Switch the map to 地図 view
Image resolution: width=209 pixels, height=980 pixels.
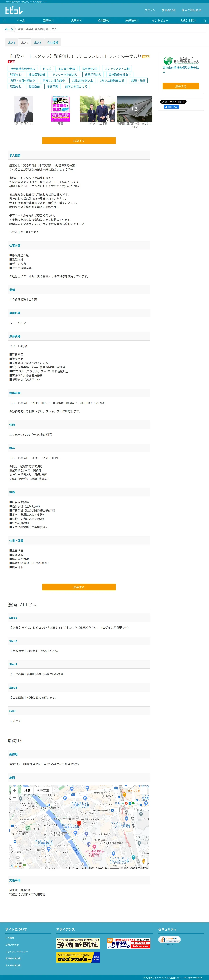pyautogui.click(x=27, y=791)
